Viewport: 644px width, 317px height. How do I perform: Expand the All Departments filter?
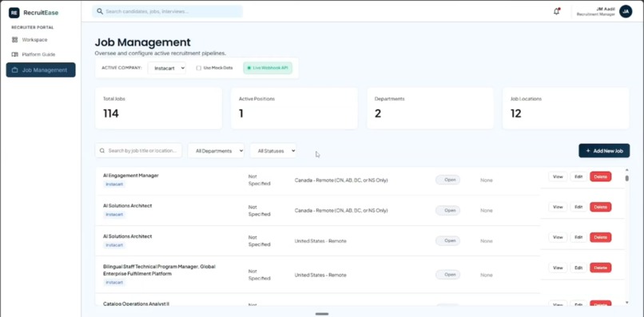[x=216, y=151]
